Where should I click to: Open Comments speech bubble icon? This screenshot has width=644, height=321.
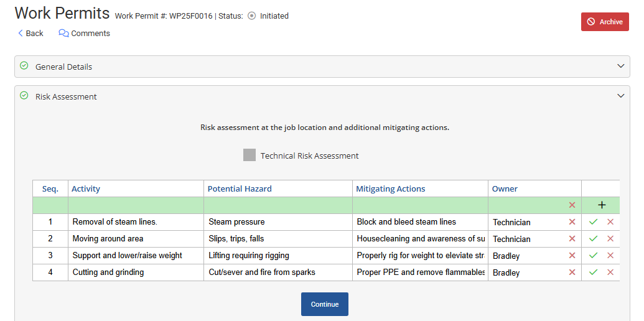[x=63, y=34]
